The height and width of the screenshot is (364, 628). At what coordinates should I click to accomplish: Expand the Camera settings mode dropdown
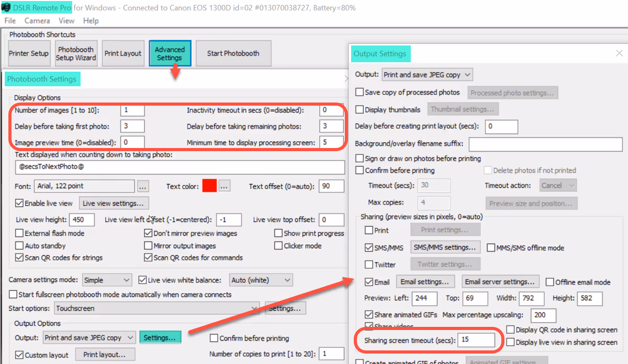coord(107,280)
